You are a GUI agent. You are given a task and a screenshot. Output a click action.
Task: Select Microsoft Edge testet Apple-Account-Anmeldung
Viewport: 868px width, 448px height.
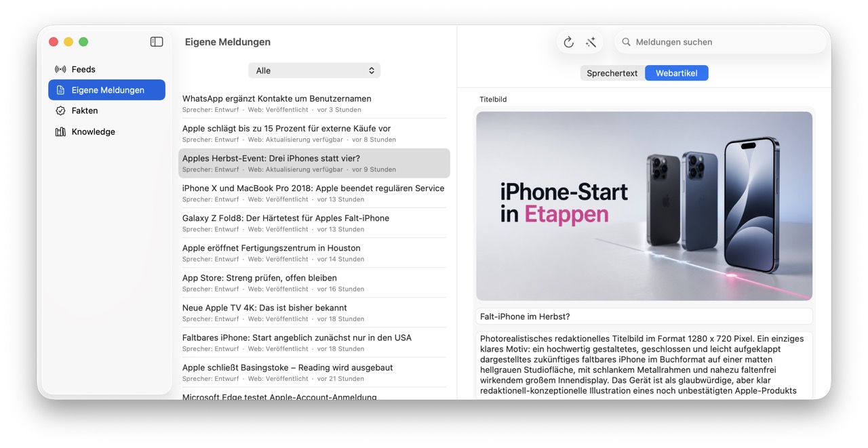[x=314, y=395]
